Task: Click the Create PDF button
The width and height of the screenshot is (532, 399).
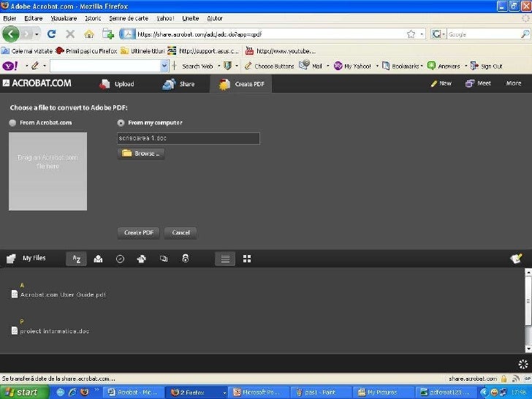Action: tap(139, 232)
